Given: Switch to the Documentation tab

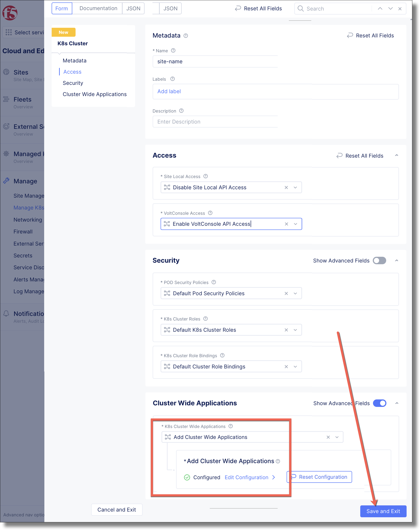Looking at the screenshot, I should pos(98,8).
